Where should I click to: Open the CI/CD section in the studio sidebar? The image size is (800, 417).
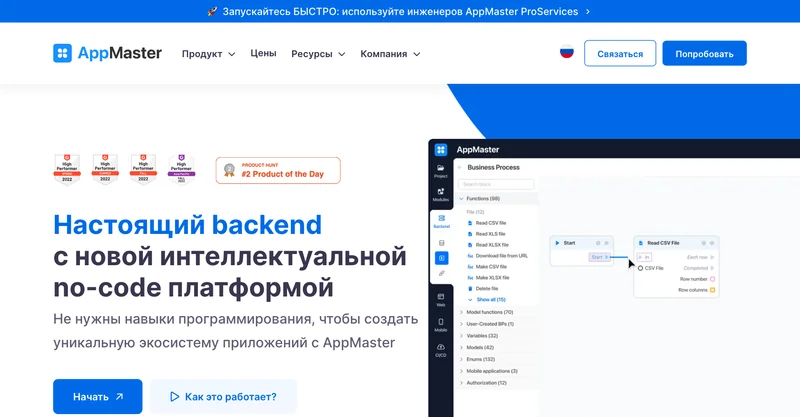[x=441, y=350]
